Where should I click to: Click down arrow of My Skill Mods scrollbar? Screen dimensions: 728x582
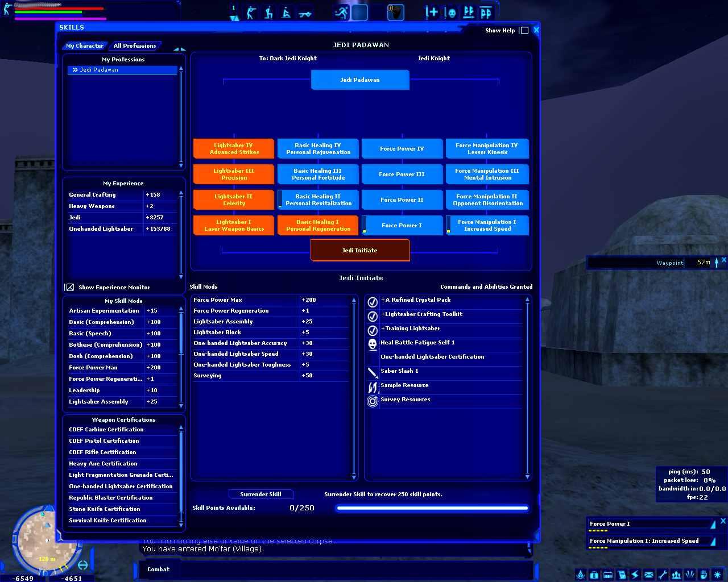click(181, 406)
